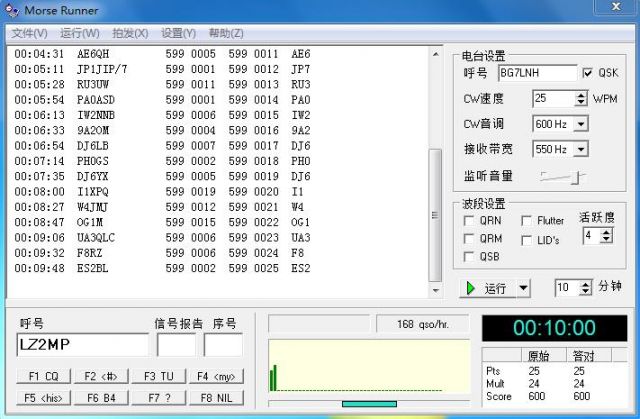This screenshot has height=419, width=640.
Task: Click the log list vertical scrollbar thumb
Action: 436,215
